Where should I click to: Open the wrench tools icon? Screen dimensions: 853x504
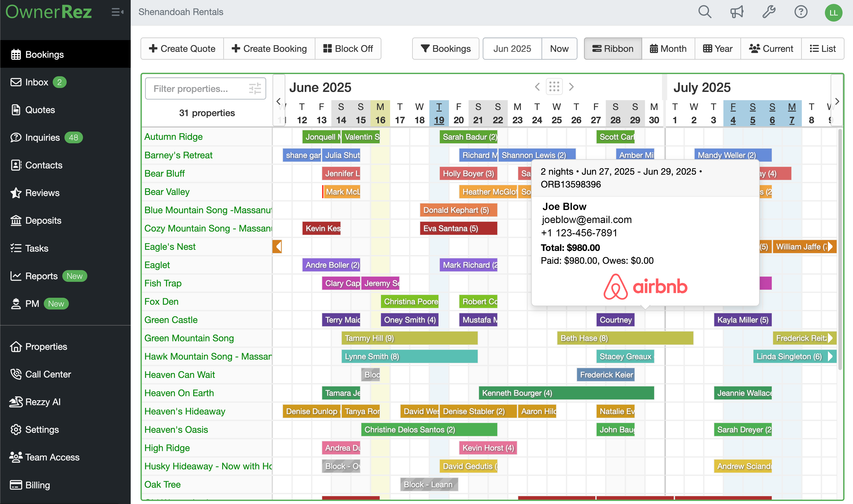pyautogui.click(x=769, y=12)
